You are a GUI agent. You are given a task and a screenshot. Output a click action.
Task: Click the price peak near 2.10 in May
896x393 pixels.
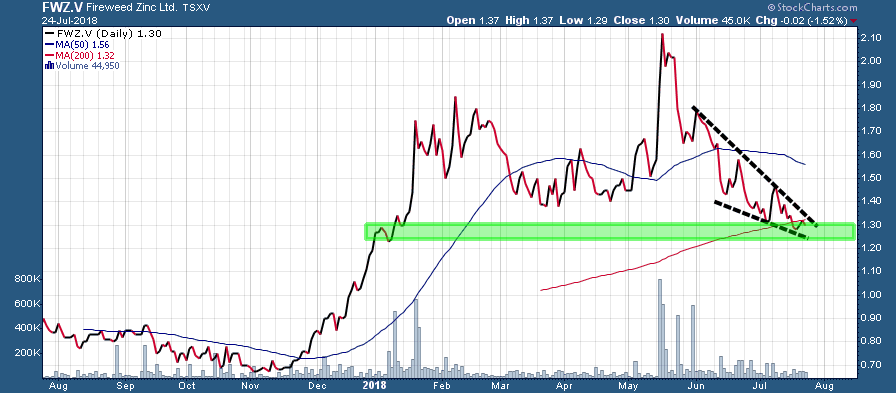pos(662,35)
